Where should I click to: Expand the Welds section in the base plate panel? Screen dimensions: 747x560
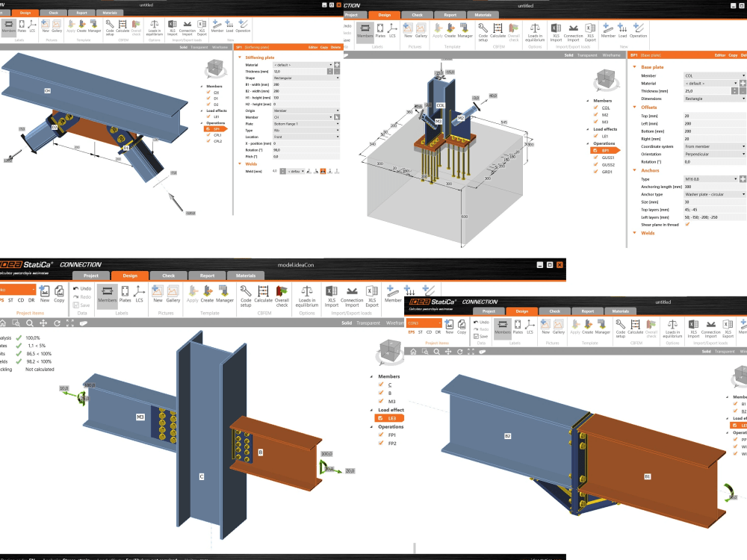pyautogui.click(x=634, y=233)
